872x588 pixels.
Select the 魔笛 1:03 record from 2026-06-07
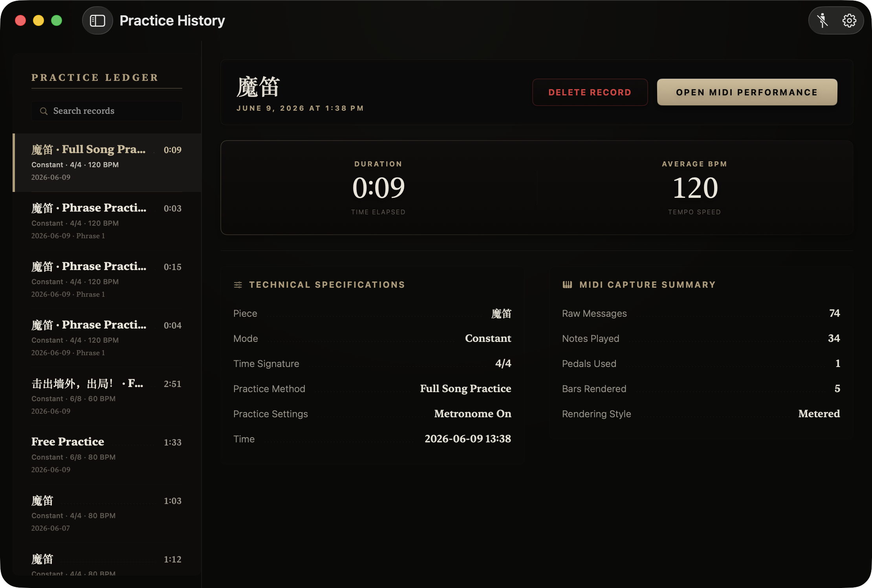tap(107, 513)
